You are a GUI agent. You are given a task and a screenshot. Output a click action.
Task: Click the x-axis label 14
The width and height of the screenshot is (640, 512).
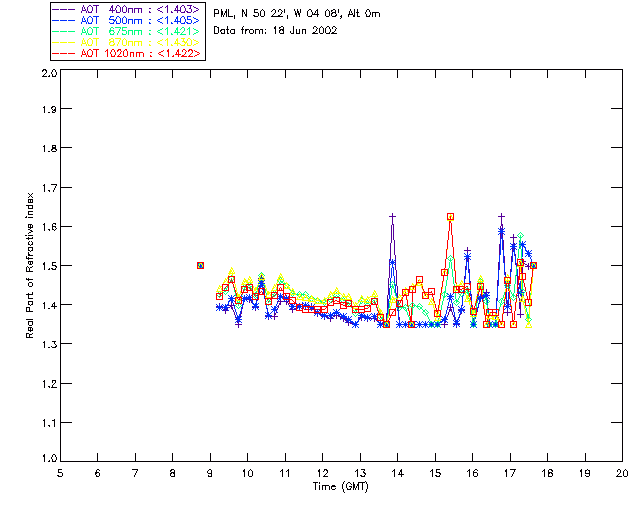click(398, 473)
